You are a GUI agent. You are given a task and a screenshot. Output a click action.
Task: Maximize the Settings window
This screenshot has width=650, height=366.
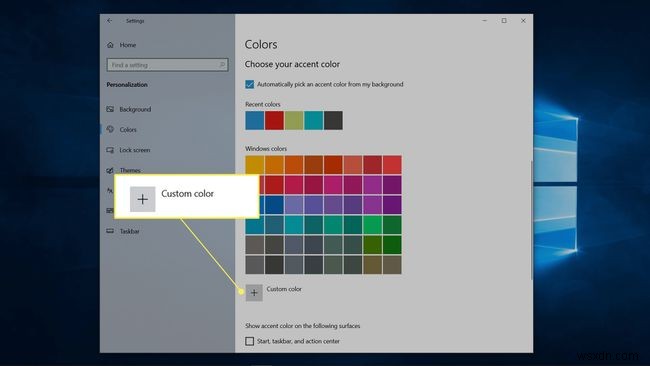coord(504,20)
